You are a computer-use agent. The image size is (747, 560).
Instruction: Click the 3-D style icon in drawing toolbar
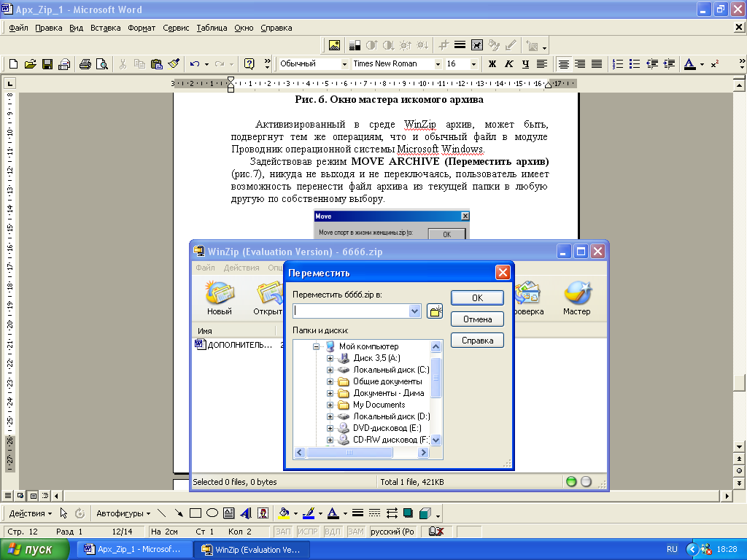[x=425, y=513]
